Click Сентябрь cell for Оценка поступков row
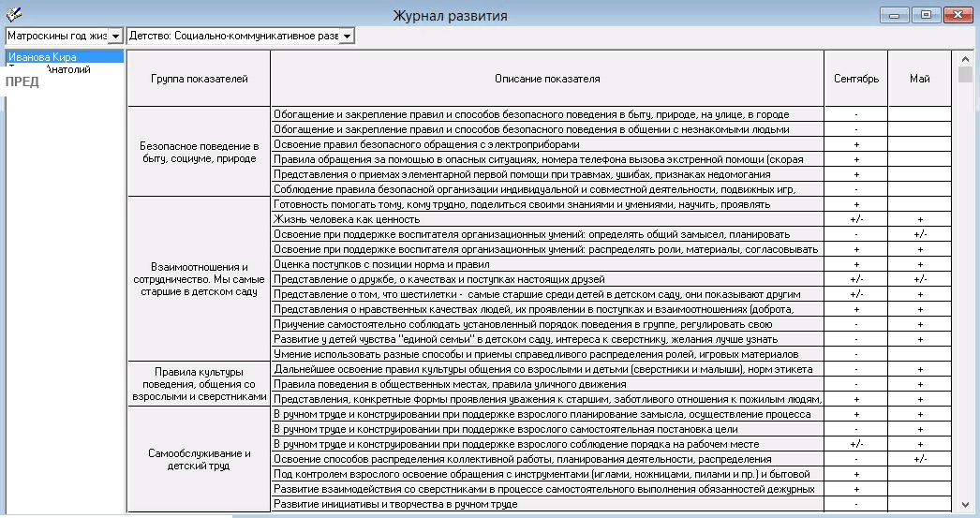Image resolution: width=980 pixels, height=518 pixels. click(855, 264)
